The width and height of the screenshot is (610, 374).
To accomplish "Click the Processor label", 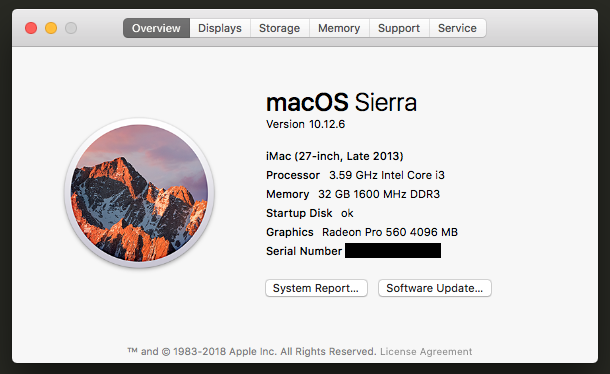I will tap(293, 175).
